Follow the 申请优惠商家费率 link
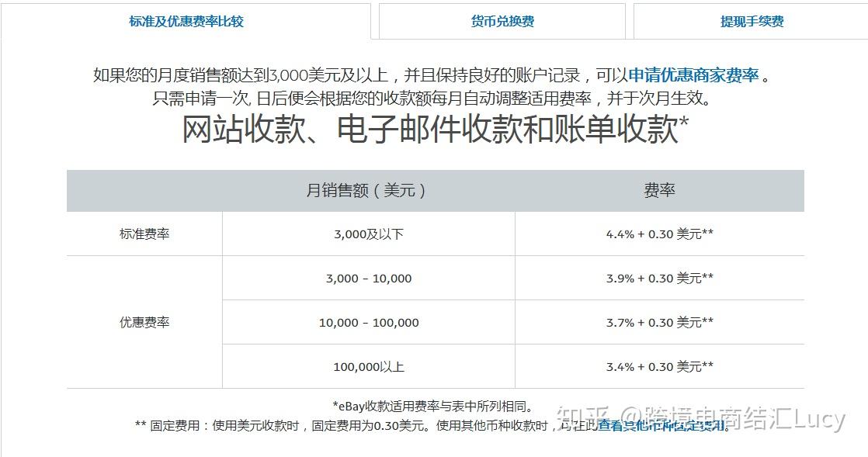This screenshot has width=868, height=457. [693, 75]
